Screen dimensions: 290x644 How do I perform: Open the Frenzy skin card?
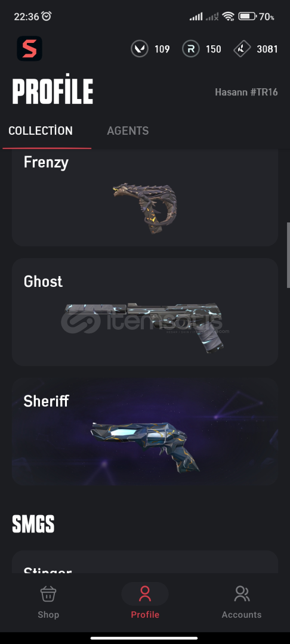point(145,197)
